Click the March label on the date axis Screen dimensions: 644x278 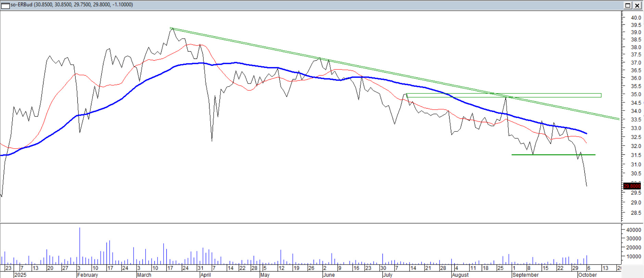[144, 275]
